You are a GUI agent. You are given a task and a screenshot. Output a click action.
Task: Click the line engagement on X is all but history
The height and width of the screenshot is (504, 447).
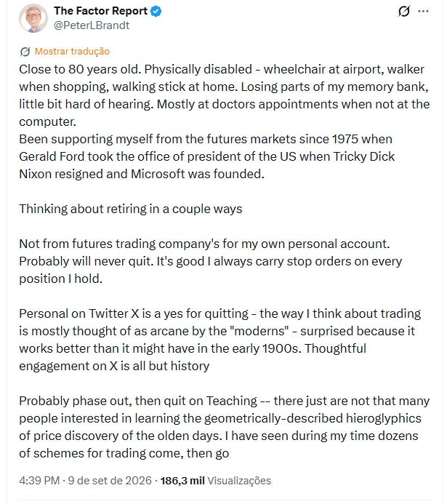click(114, 366)
